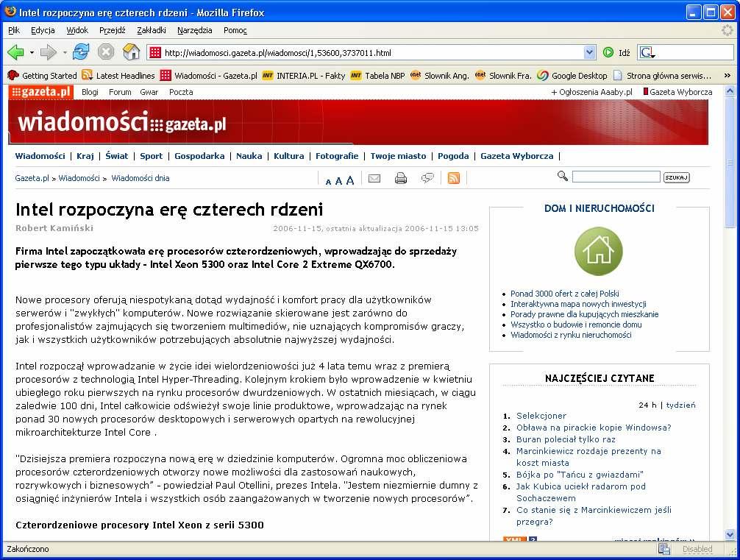Viewport: 740px width, 560px height.
Task: Open the Pomoc menu
Action: coord(235,30)
